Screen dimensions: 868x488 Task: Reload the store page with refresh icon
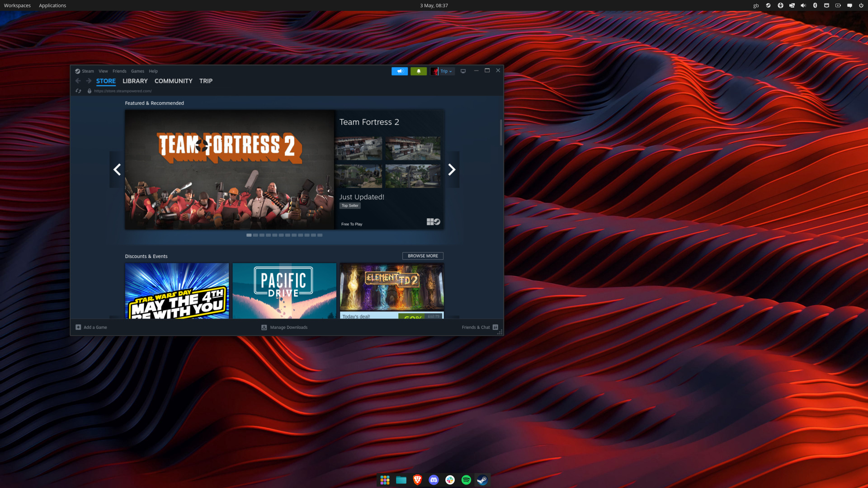pyautogui.click(x=78, y=91)
